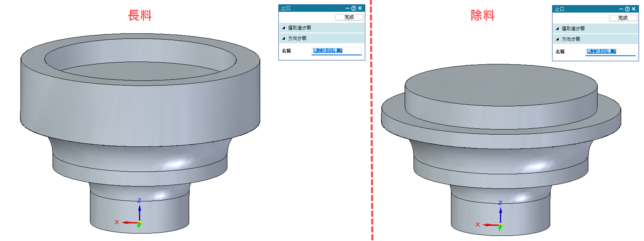This screenshot has width=644, height=241.
Task: Select the Z axis arrow on left model
Action: 139,213
